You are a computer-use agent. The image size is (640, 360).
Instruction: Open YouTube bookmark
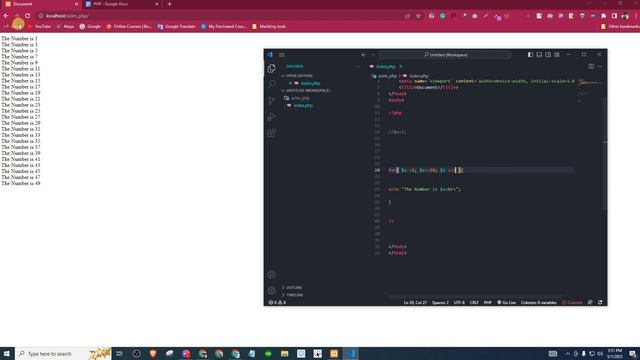tap(39, 27)
